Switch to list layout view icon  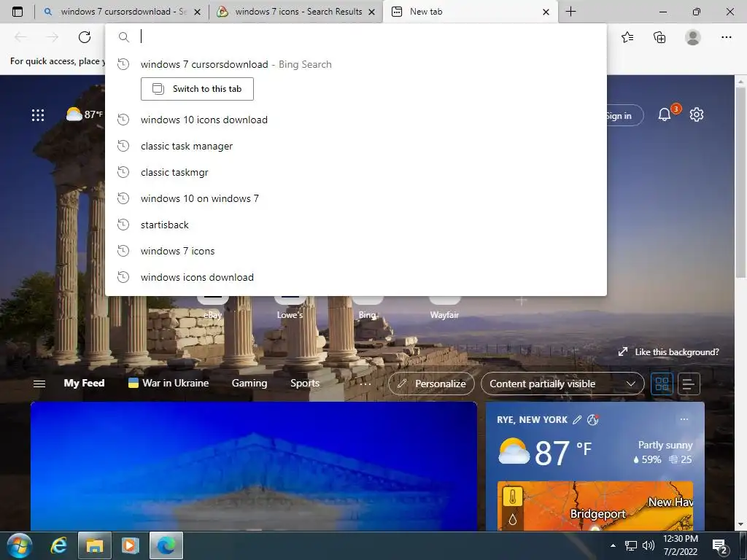click(689, 384)
